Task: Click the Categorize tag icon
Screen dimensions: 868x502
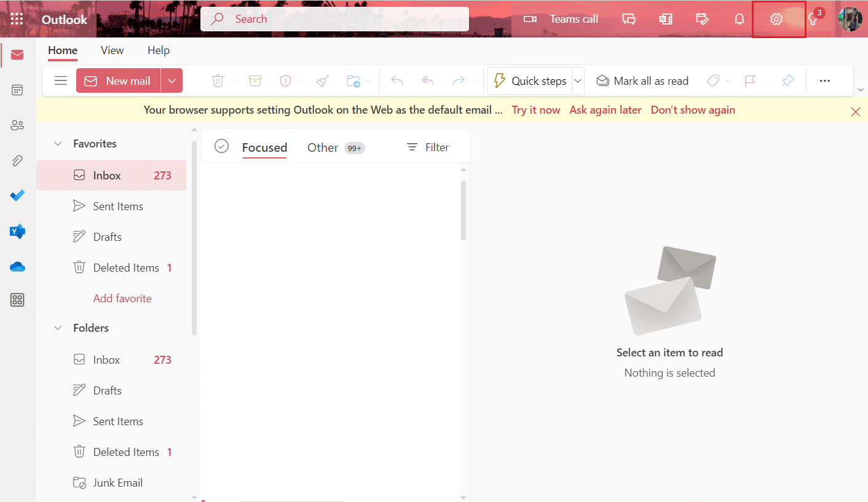Action: coord(713,80)
